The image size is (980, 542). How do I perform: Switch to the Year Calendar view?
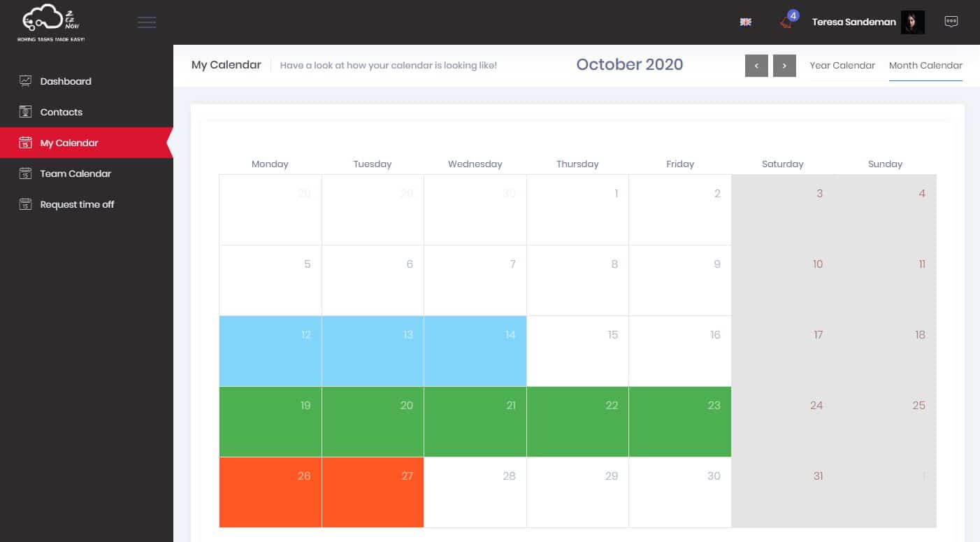click(842, 65)
